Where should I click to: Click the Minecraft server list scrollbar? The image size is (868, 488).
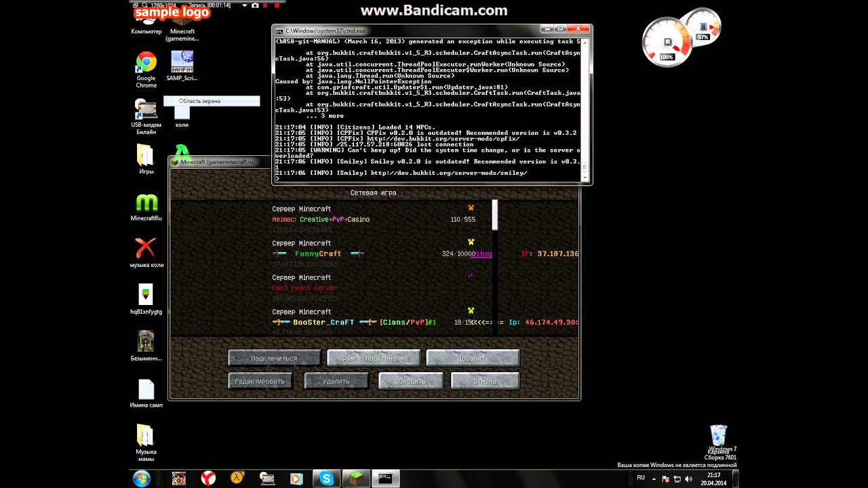pyautogui.click(x=495, y=215)
